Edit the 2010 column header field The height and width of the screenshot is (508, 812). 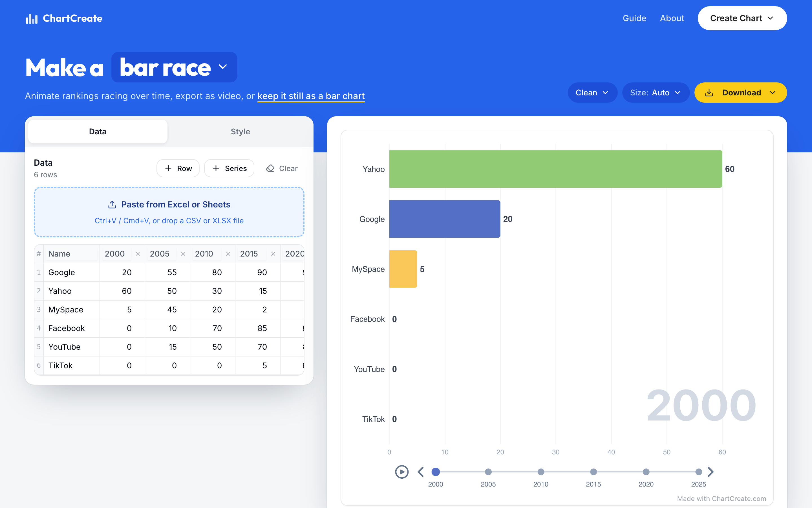pyautogui.click(x=206, y=254)
